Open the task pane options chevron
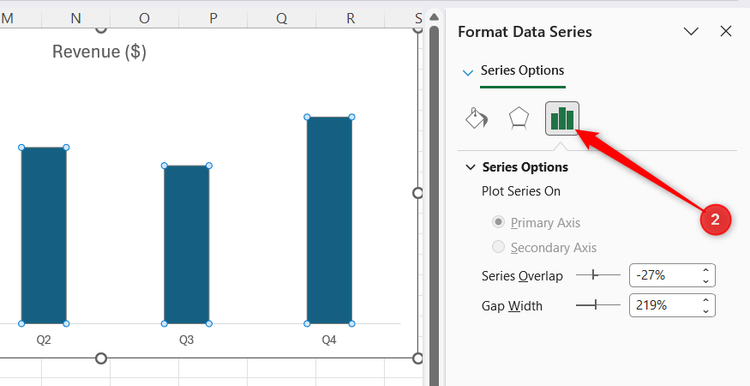 (691, 32)
